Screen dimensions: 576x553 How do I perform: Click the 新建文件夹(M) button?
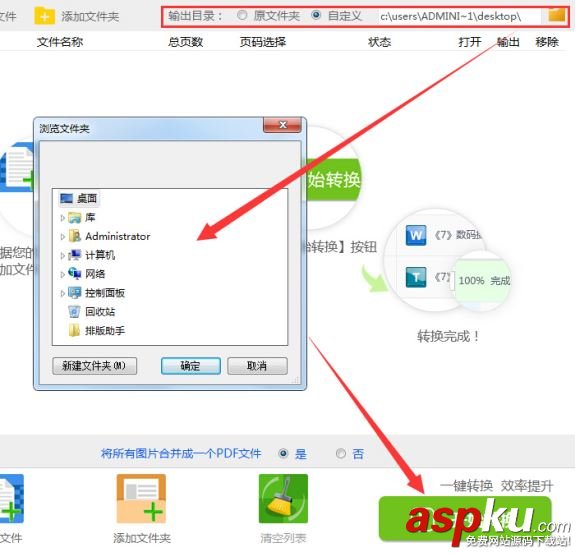(94, 366)
